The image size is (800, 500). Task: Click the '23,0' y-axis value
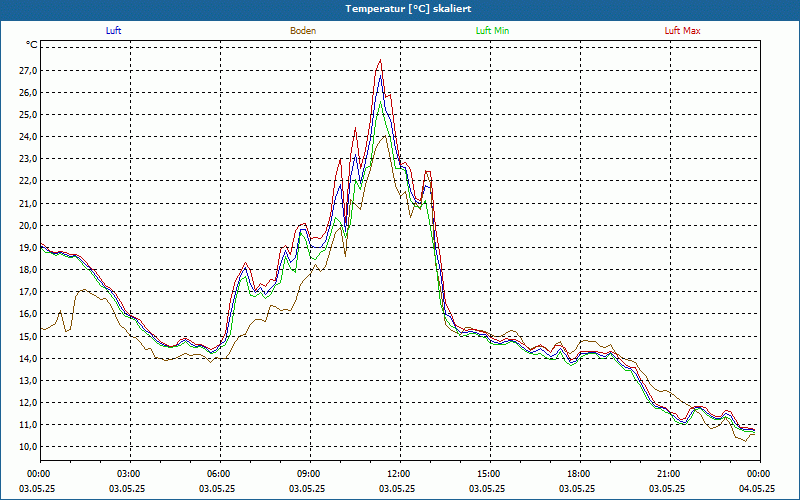click(28, 159)
